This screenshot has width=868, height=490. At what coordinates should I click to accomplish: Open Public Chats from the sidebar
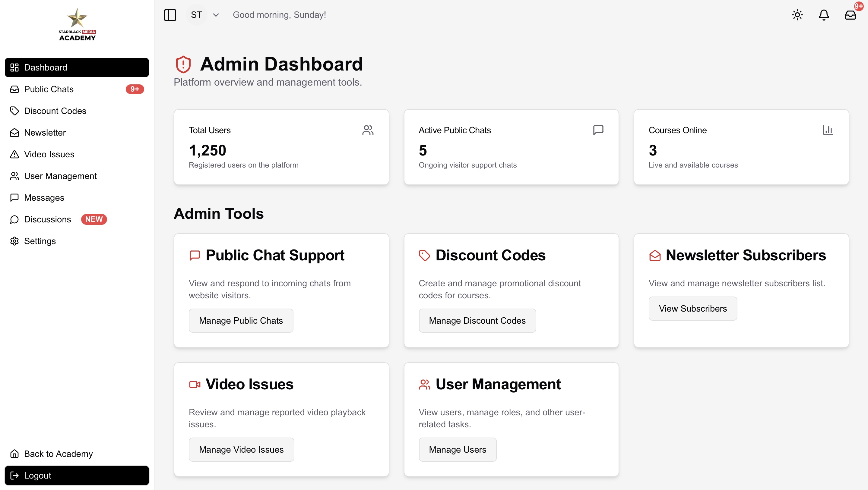49,89
